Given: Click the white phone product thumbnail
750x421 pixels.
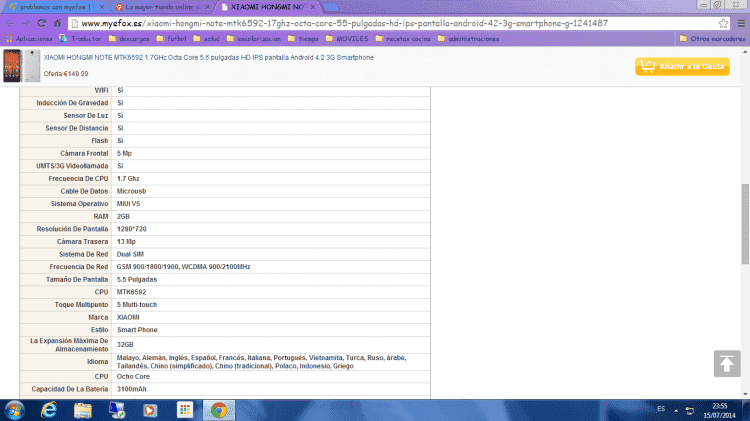Looking at the screenshot, I should tap(32, 66).
